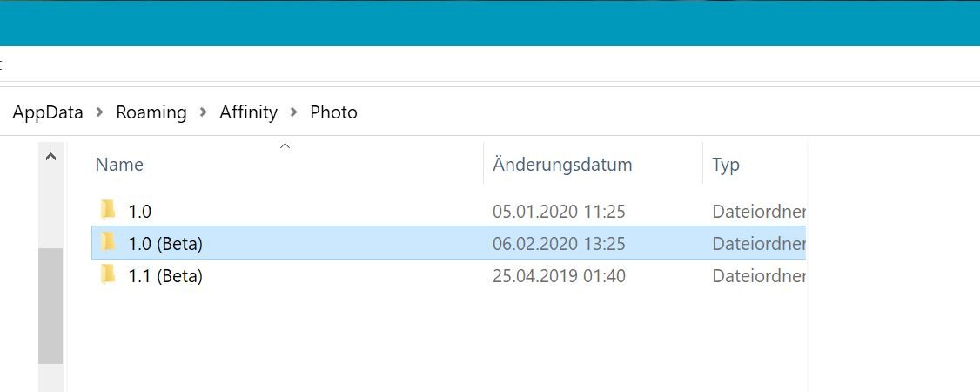The image size is (980, 392).
Task: Click the navigation pane scrollbar thumb
Action: [x=50, y=306]
